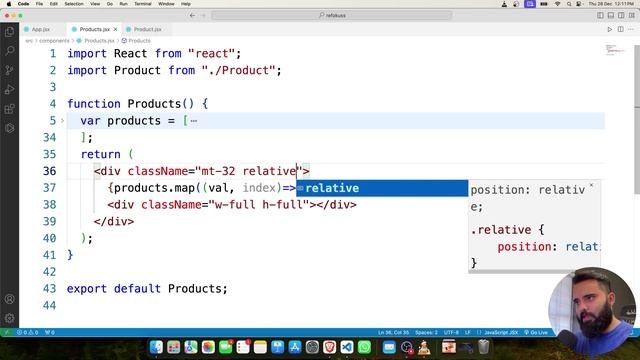The image size is (640, 360).
Task: Click errors and warnings status indicator
Action: 27,332
